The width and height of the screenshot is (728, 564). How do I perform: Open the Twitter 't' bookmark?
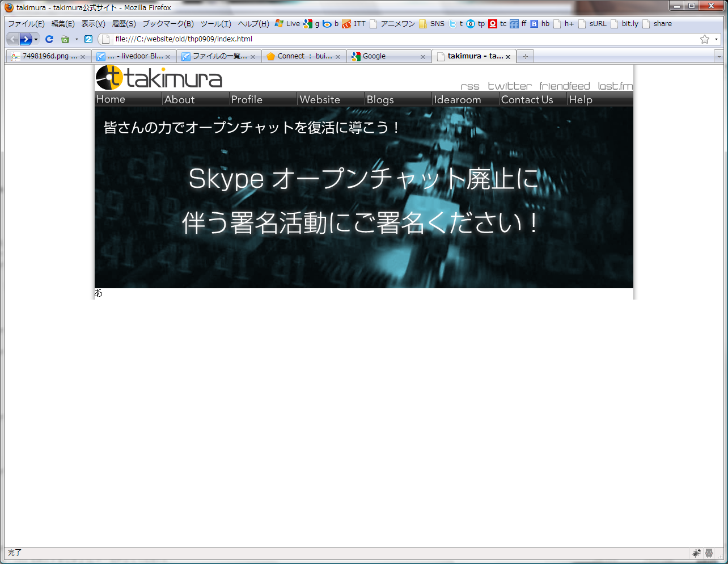456,24
